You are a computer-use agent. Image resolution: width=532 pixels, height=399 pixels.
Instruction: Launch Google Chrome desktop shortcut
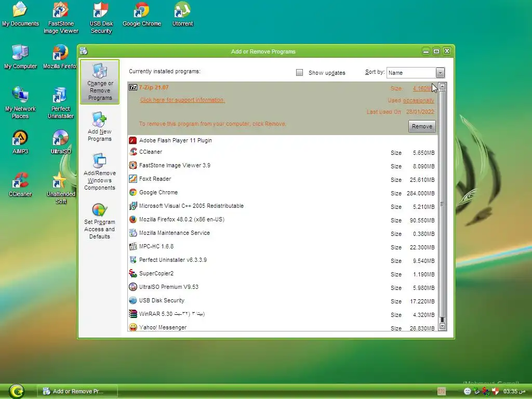(142, 14)
